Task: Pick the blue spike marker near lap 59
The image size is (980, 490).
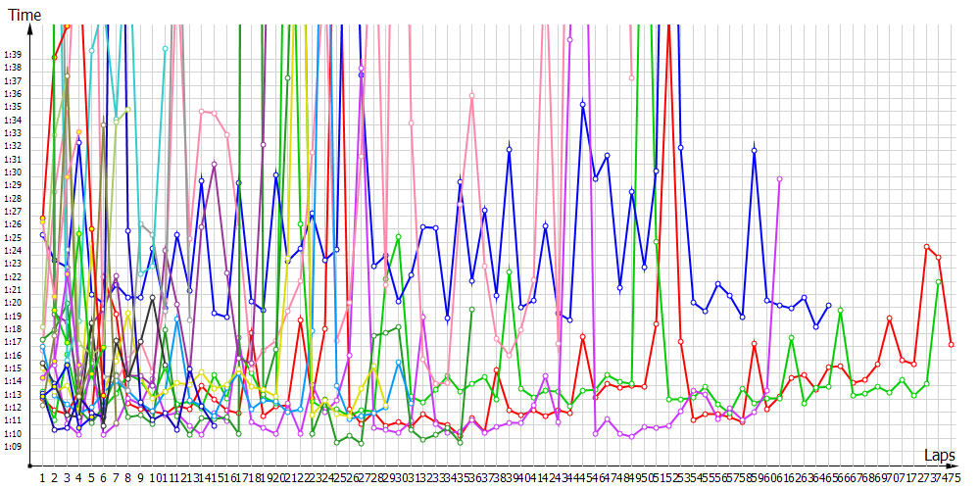Action: (755, 150)
